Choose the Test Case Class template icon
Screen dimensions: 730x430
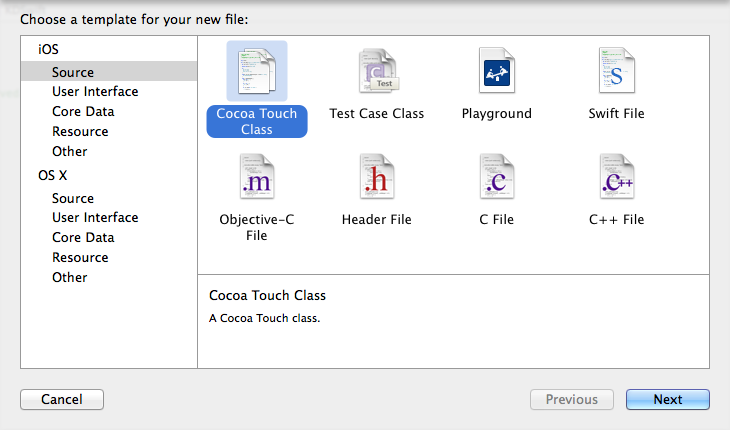377,71
